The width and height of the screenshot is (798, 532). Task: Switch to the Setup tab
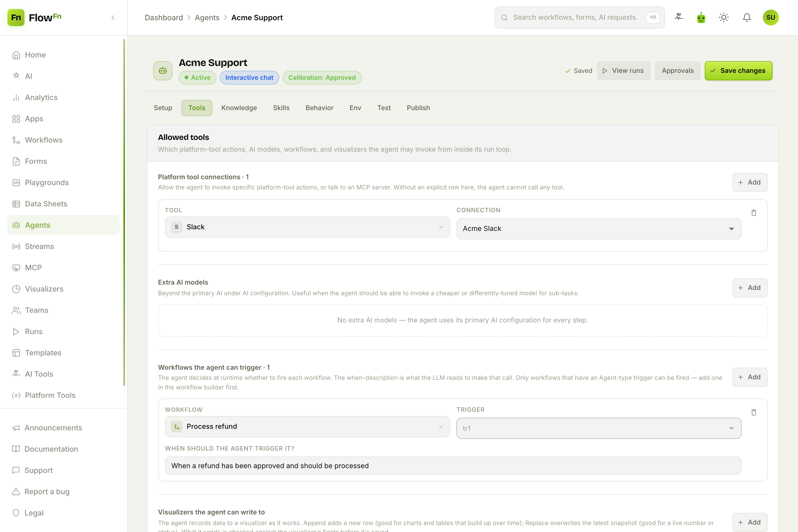click(x=163, y=108)
